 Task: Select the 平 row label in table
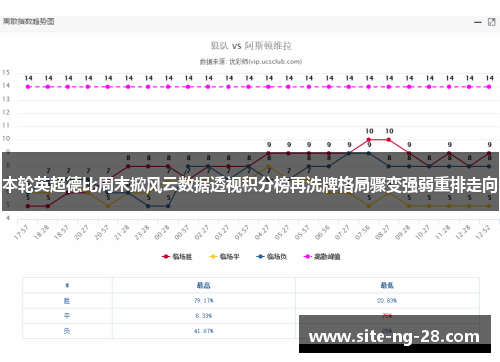click(67, 316)
